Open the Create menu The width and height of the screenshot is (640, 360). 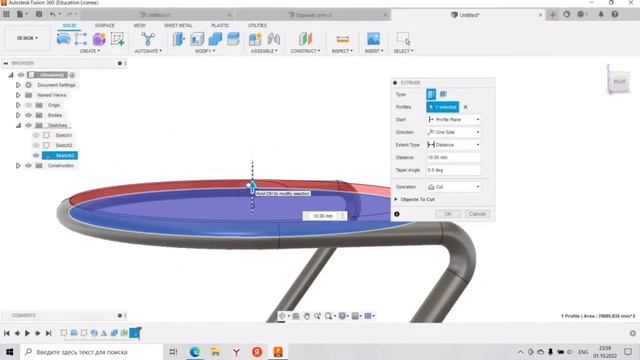click(x=90, y=51)
